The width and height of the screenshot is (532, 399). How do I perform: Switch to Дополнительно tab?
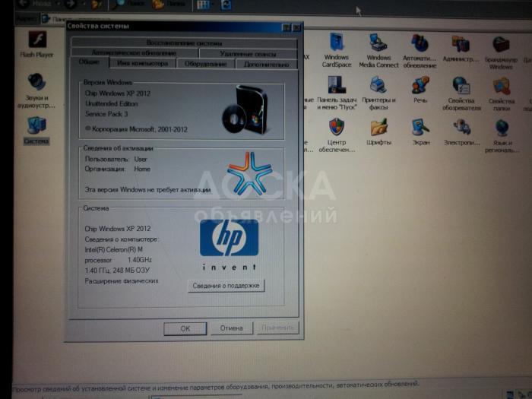pos(267,64)
